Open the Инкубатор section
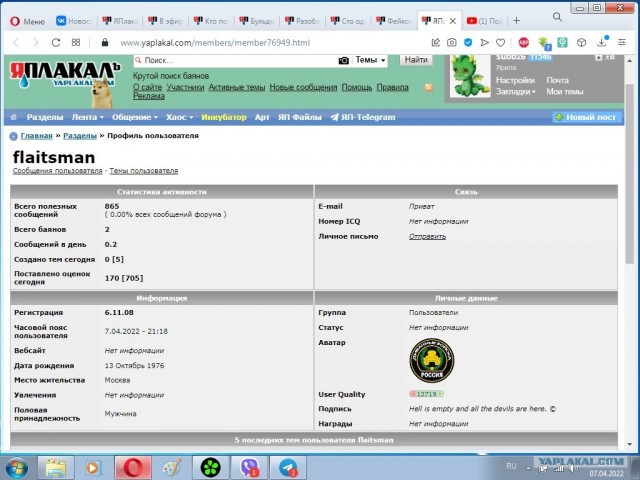Screen dimensions: 640x480 (224, 117)
